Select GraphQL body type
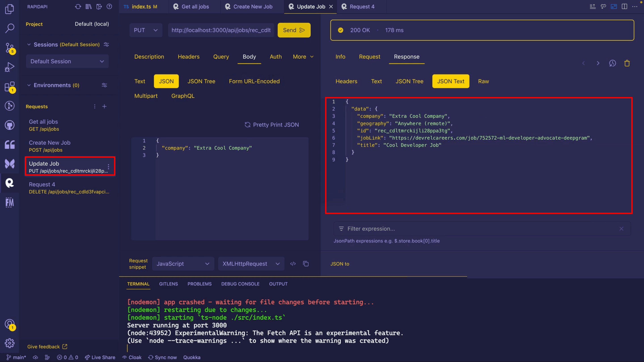Viewport: 644px width, 362px height. pyautogui.click(x=183, y=96)
